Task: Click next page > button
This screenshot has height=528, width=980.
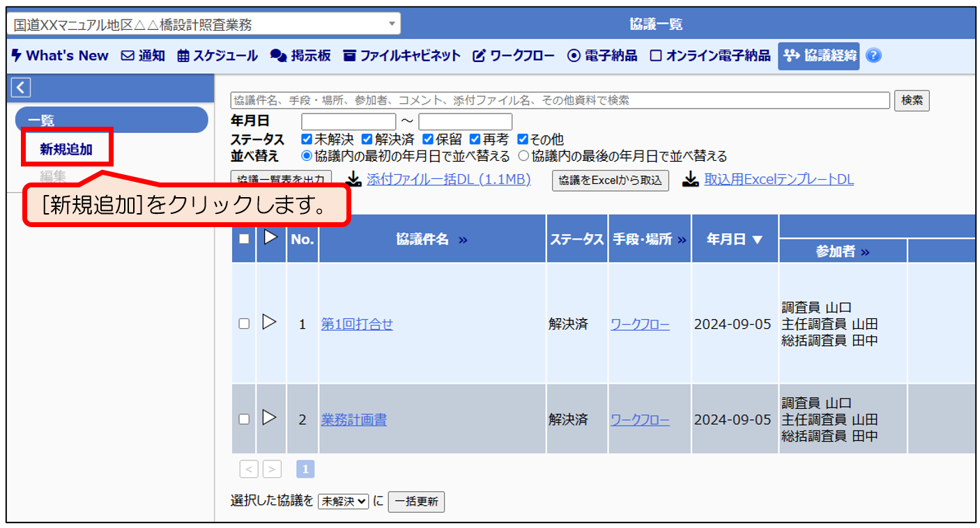Action: point(272,469)
